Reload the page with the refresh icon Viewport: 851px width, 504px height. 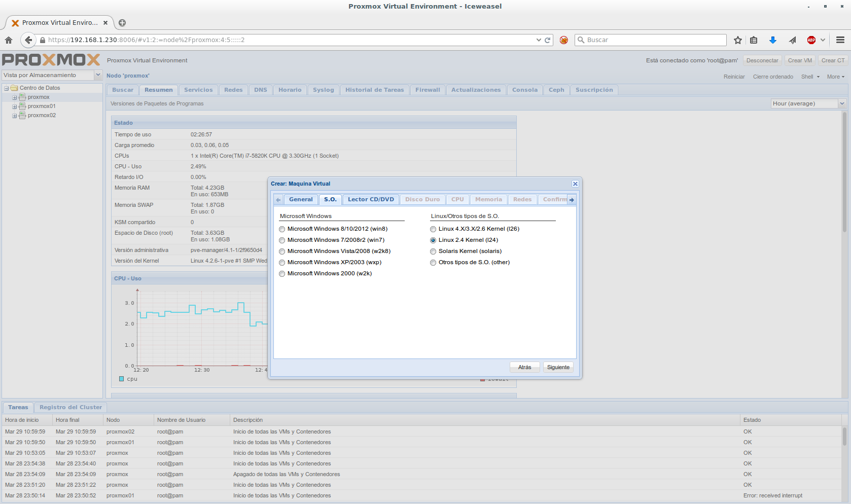548,40
